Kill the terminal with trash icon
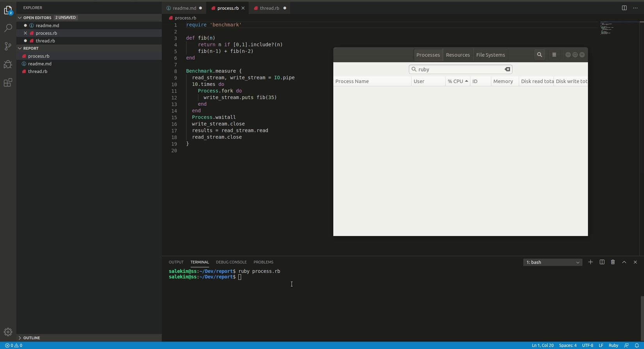The height and width of the screenshot is (349, 644). point(613,262)
